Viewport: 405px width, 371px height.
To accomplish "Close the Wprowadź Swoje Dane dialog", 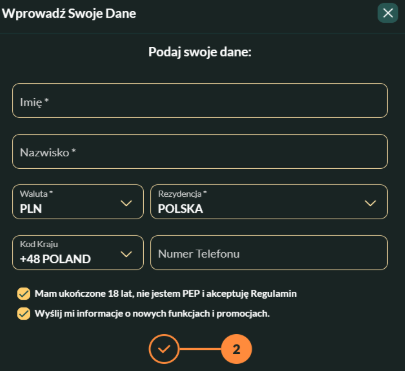I will coord(388,13).
